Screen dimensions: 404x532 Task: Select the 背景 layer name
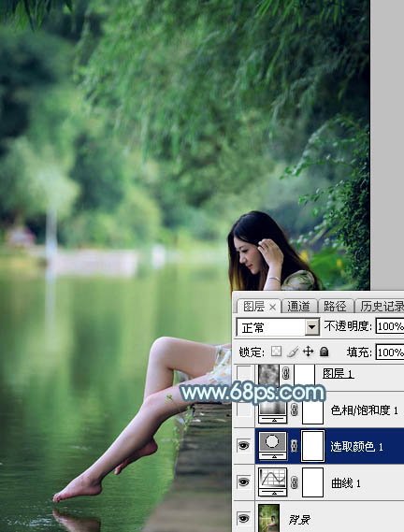coord(299,519)
